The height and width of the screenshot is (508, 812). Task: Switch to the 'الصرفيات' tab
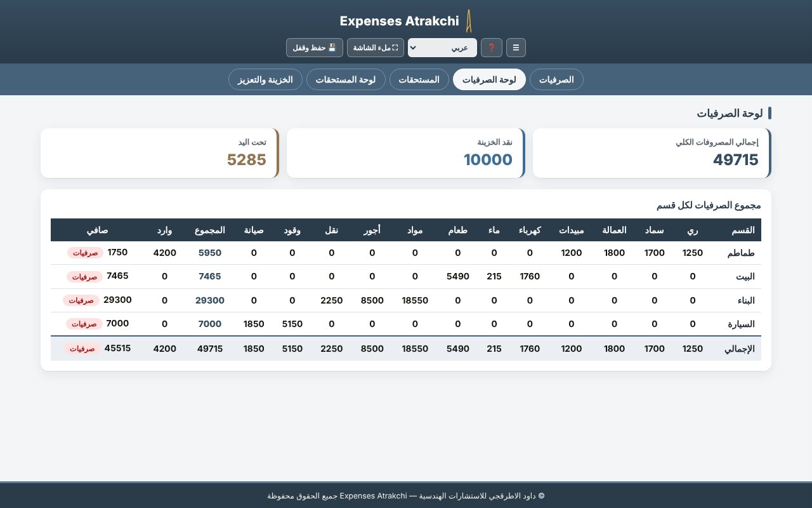pos(556,79)
